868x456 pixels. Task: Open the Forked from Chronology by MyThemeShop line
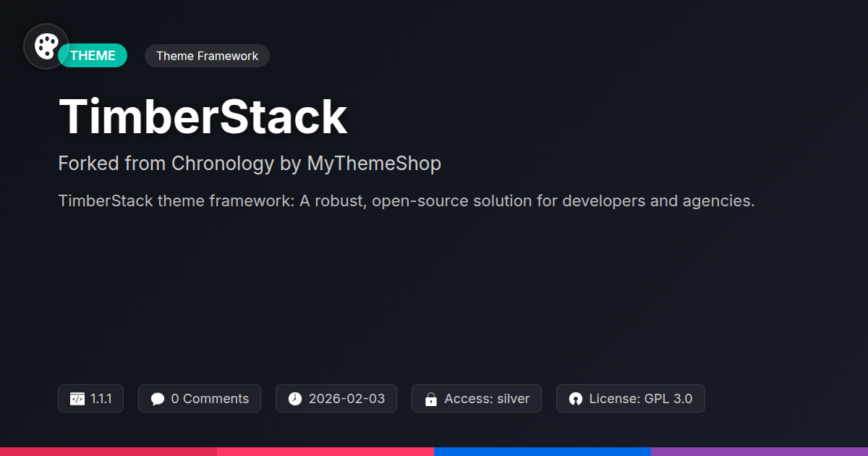(x=250, y=164)
